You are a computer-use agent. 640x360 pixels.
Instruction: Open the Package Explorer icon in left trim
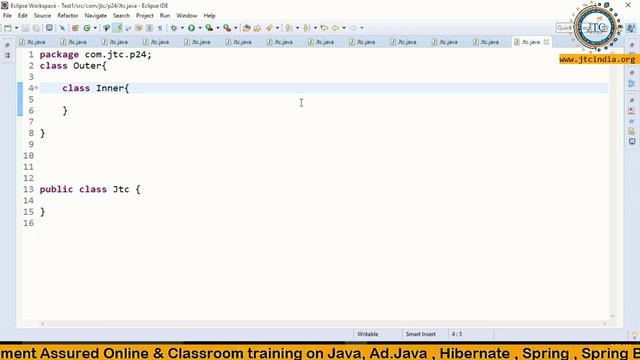pos(7,56)
